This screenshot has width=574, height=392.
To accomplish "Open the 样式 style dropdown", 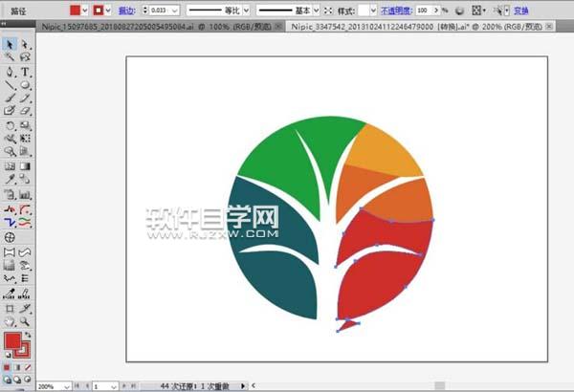I will coord(373,11).
